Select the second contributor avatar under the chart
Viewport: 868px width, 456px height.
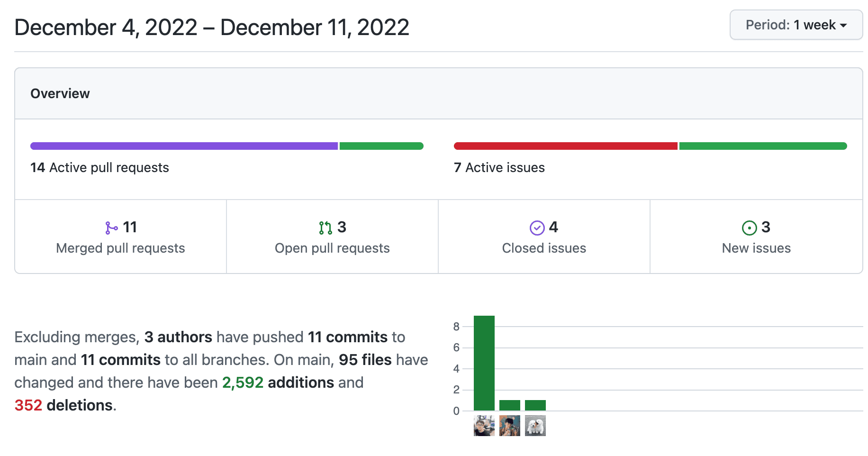(510, 426)
